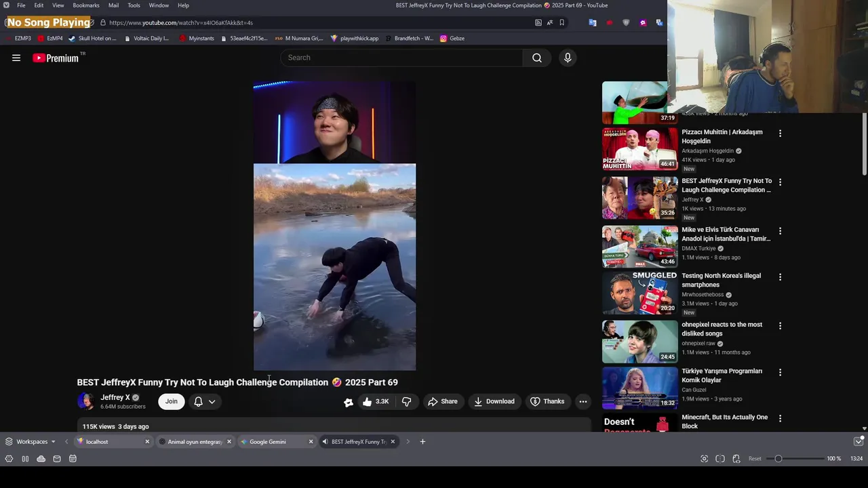Open the Myinstants bookmark

197,39
